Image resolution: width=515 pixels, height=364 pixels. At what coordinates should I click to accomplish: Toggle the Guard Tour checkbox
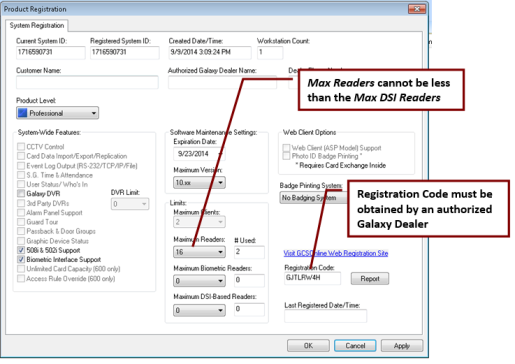[x=21, y=222]
